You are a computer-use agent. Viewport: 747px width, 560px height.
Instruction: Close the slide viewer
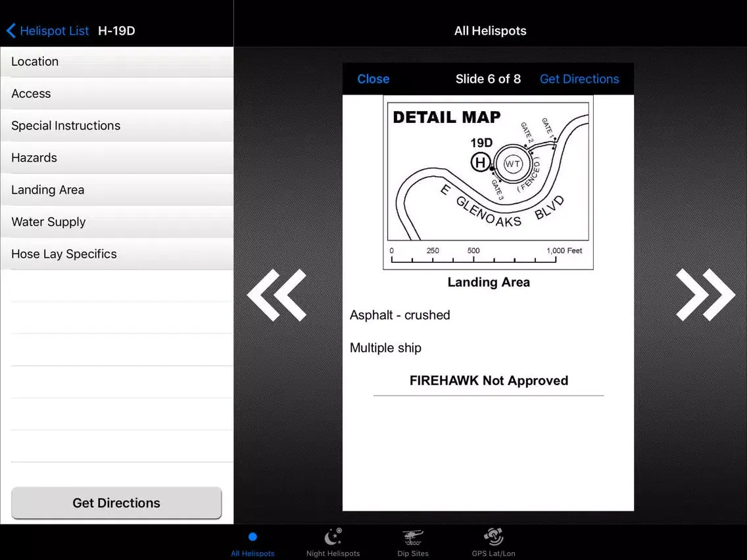(373, 79)
